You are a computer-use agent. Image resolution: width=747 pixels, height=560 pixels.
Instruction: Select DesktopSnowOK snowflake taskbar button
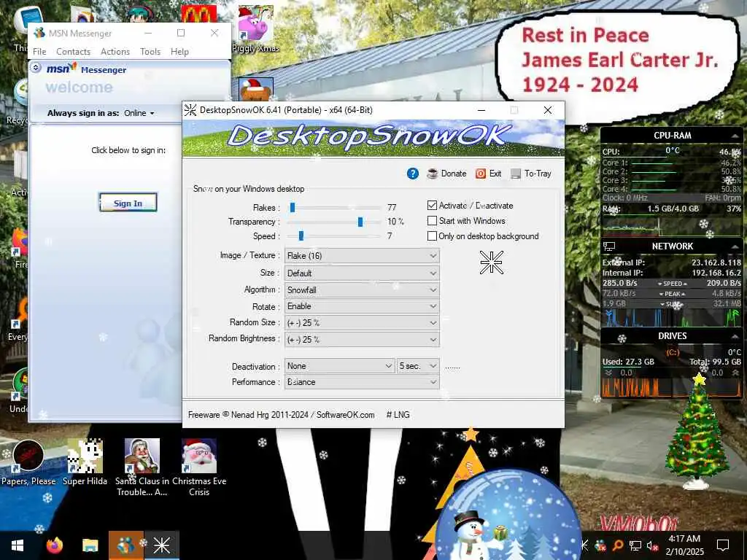(x=161, y=545)
